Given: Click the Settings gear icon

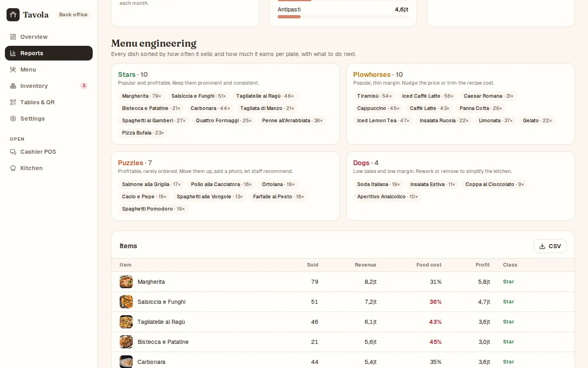Looking at the screenshot, I should [x=13, y=119].
